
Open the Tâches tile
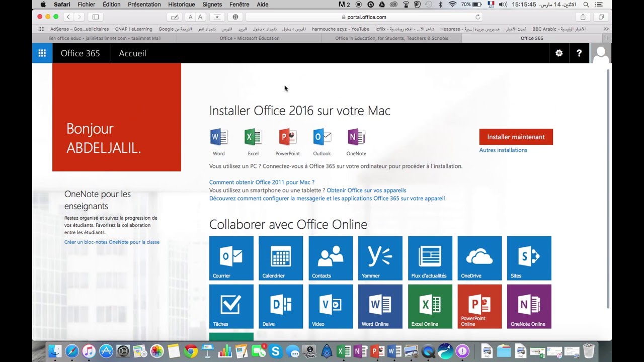(x=231, y=306)
